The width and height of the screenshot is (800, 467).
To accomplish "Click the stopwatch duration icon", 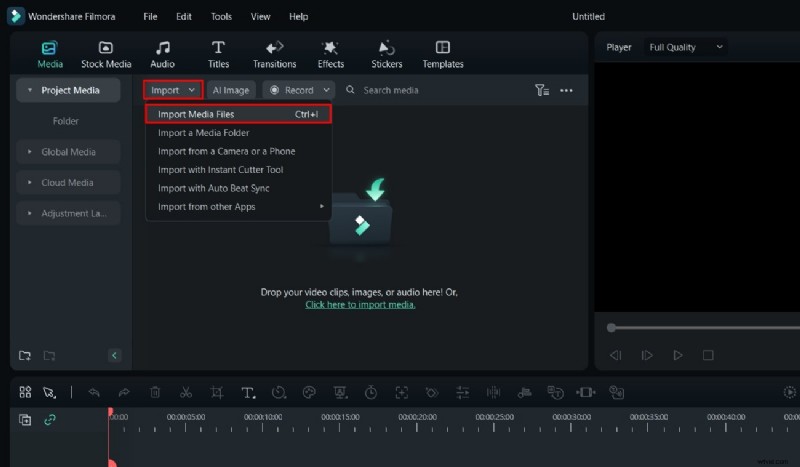I will click(371, 392).
